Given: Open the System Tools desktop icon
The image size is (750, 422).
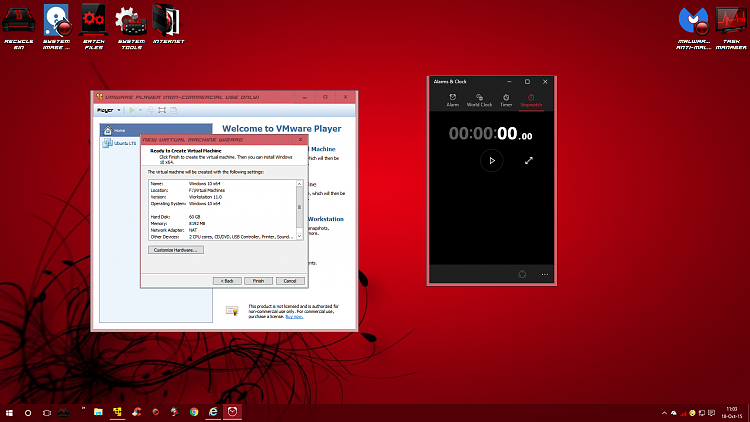Looking at the screenshot, I should (131, 27).
